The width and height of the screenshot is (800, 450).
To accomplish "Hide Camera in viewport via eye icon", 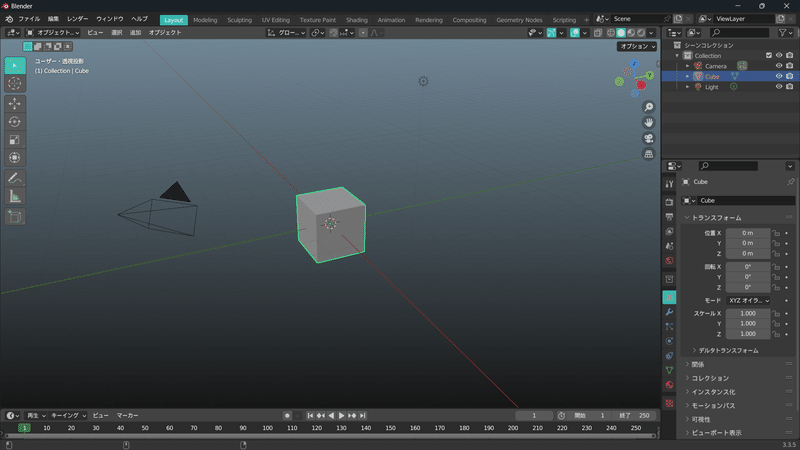I will click(x=779, y=66).
